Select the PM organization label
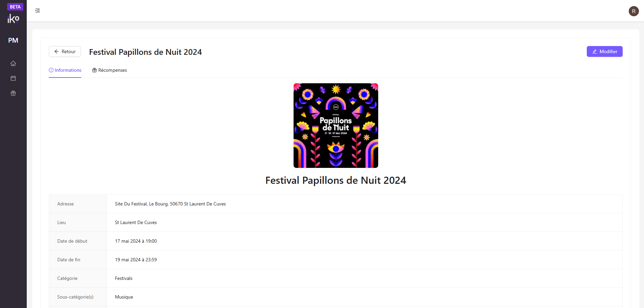This screenshot has height=308, width=644. coord(13,40)
